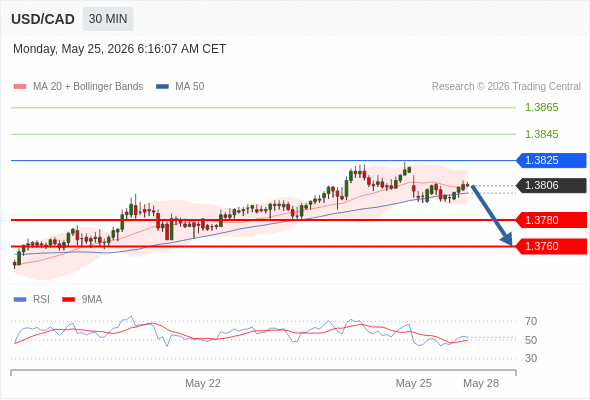Viewport: 590px width, 400px height.
Task: Click the chart date and time text
Action: click(120, 49)
